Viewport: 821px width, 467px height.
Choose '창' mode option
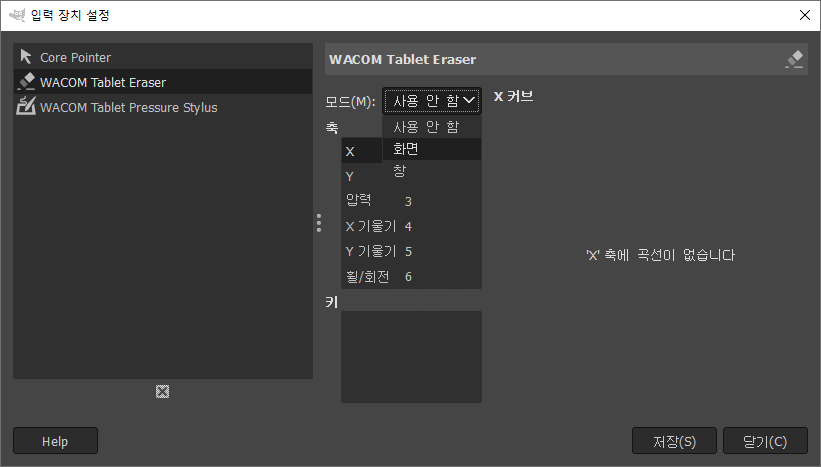point(431,171)
